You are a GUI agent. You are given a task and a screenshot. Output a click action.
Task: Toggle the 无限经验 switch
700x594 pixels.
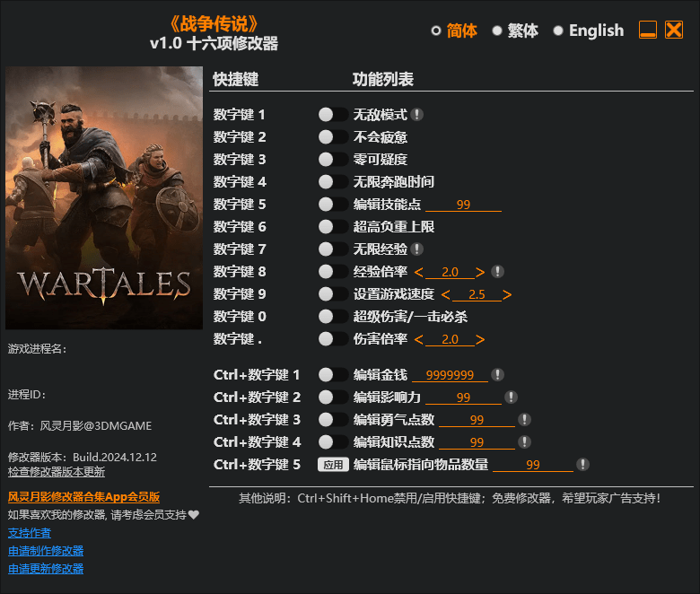tap(333, 249)
